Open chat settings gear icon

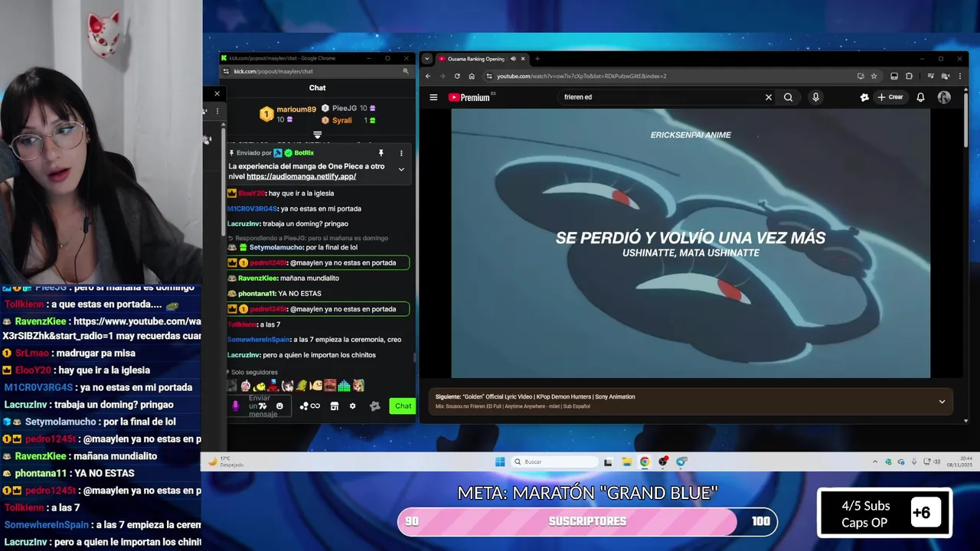352,406
